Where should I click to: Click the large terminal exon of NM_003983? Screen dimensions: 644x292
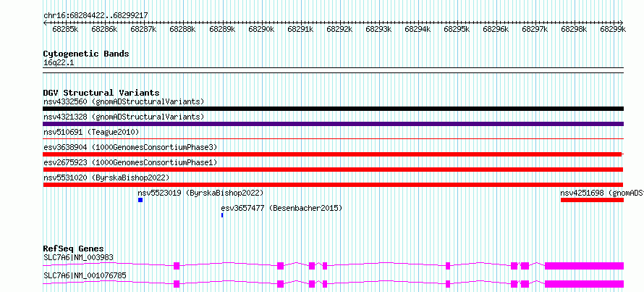[585, 266]
